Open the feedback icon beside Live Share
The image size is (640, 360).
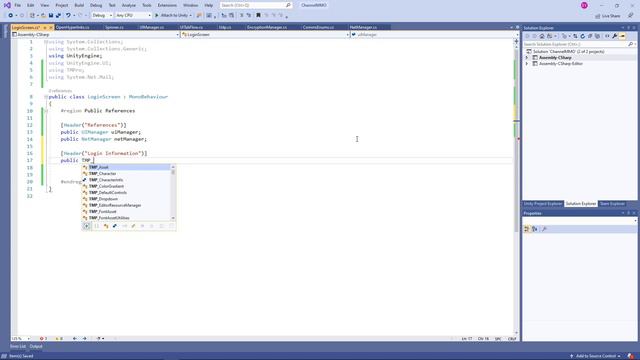pos(631,16)
